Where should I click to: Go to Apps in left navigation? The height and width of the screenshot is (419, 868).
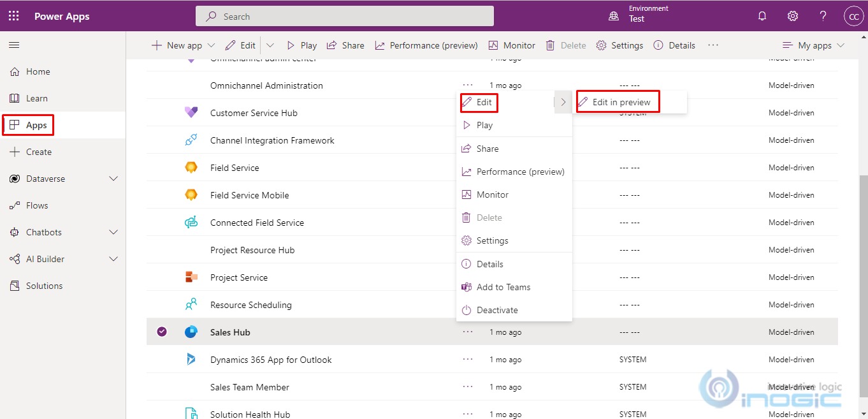coord(62,125)
